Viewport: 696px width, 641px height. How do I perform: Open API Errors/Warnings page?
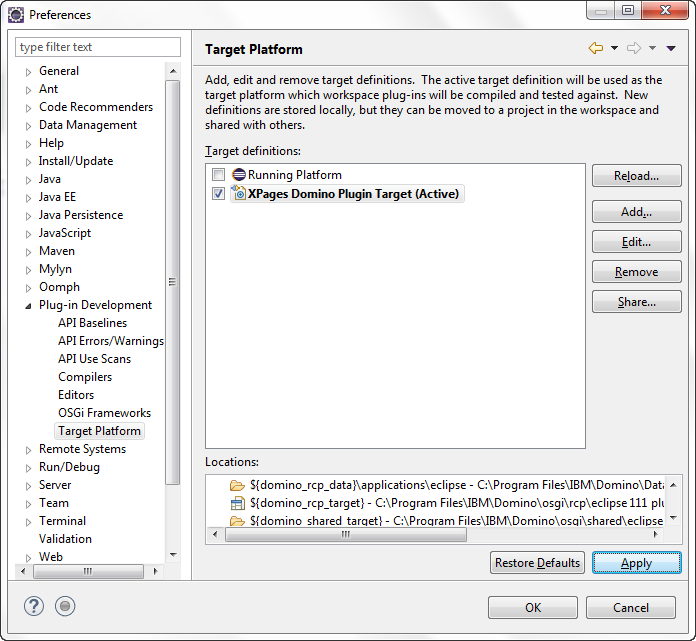(111, 341)
